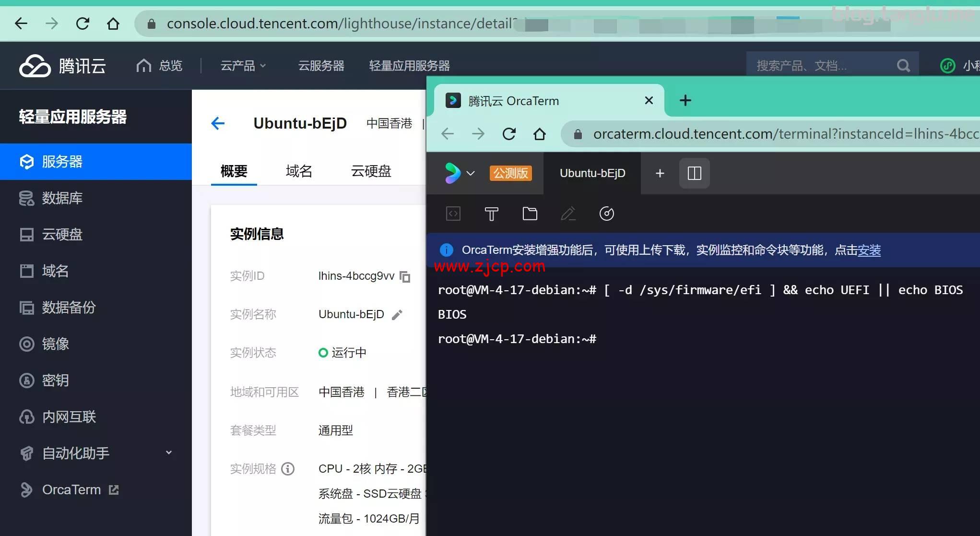Select 密钥 in the sidebar
Screen dimensions: 980x536
click(x=55, y=381)
